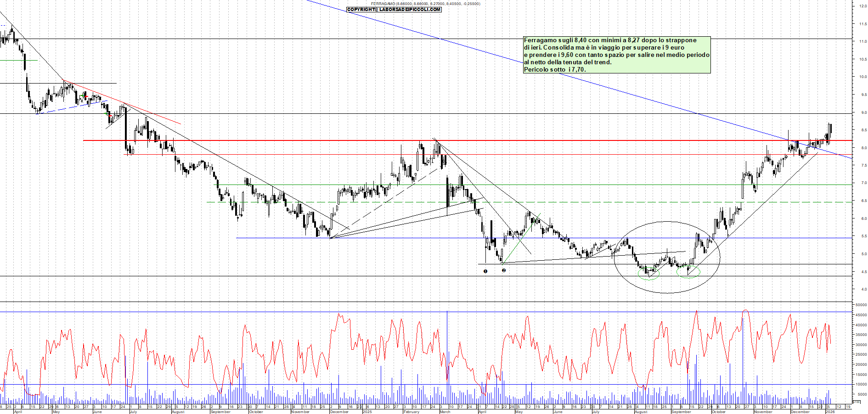This screenshot has height=414, width=868.
Task: Click the 7.0 price axis label
Action: click(x=864, y=183)
